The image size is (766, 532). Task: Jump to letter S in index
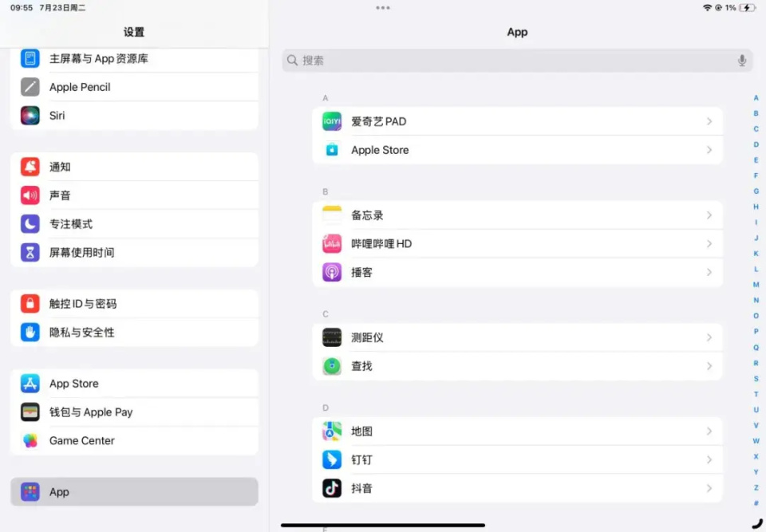pyautogui.click(x=756, y=379)
